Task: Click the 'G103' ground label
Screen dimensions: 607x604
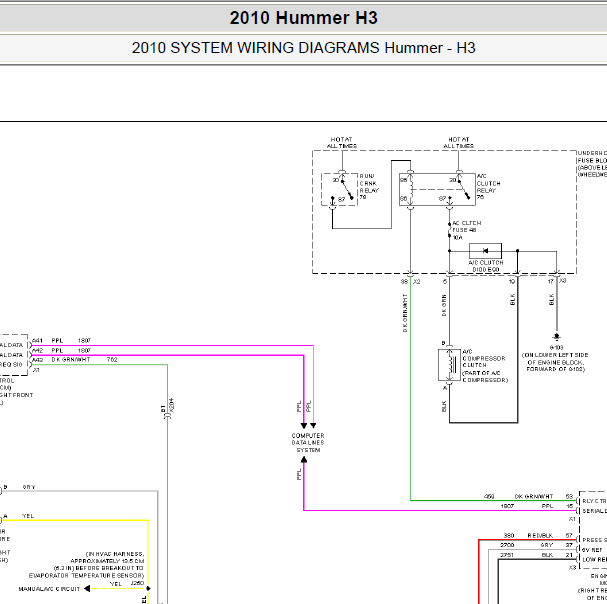Action: pos(556,348)
